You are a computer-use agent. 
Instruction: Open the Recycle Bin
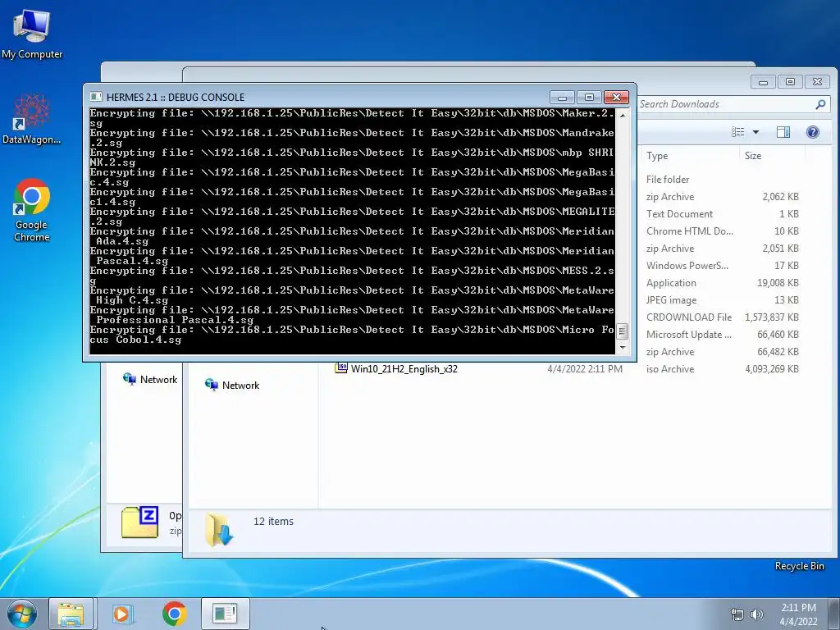[799, 566]
